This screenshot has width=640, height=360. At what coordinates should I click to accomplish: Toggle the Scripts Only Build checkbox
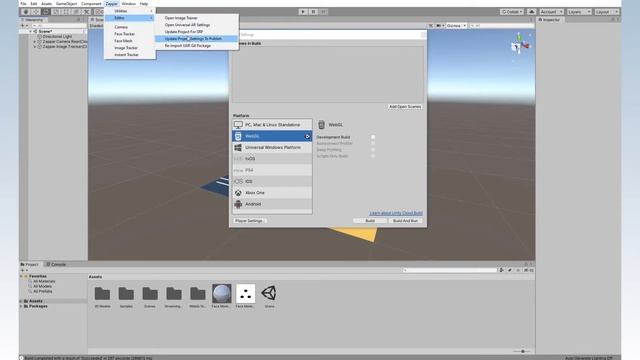[373, 156]
